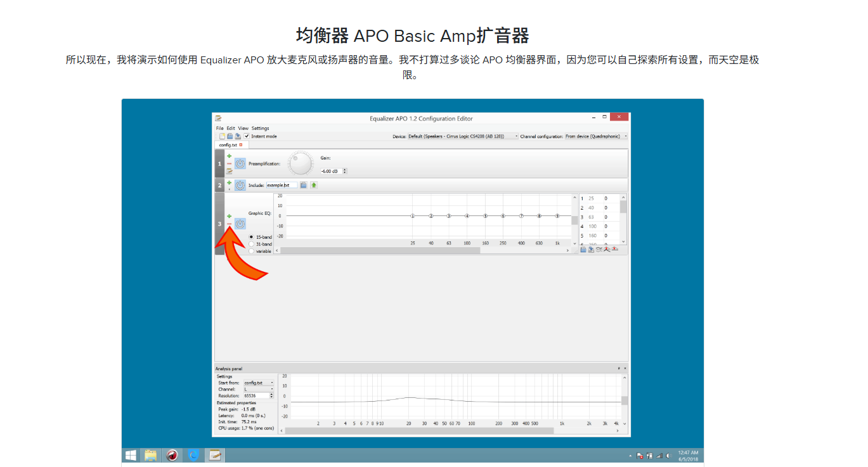Click the green plus in Graphic EQ row

click(x=230, y=216)
